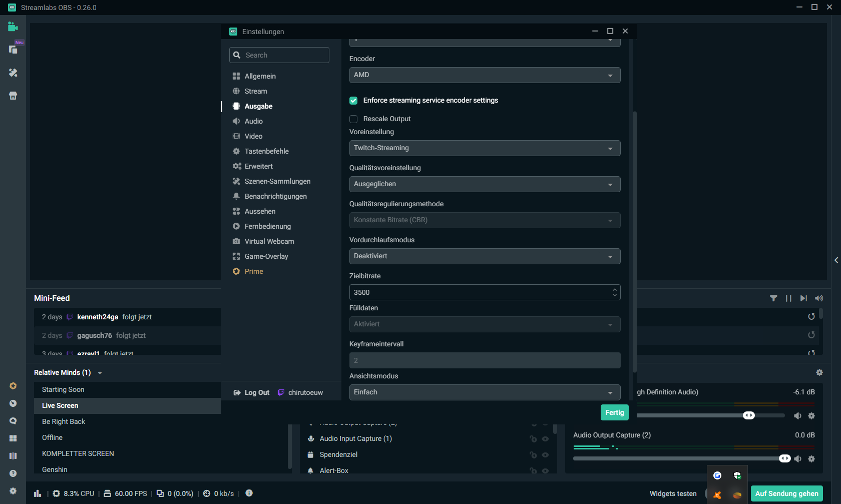Click the Zielbitrate input field
841x504 pixels.
[x=485, y=292]
